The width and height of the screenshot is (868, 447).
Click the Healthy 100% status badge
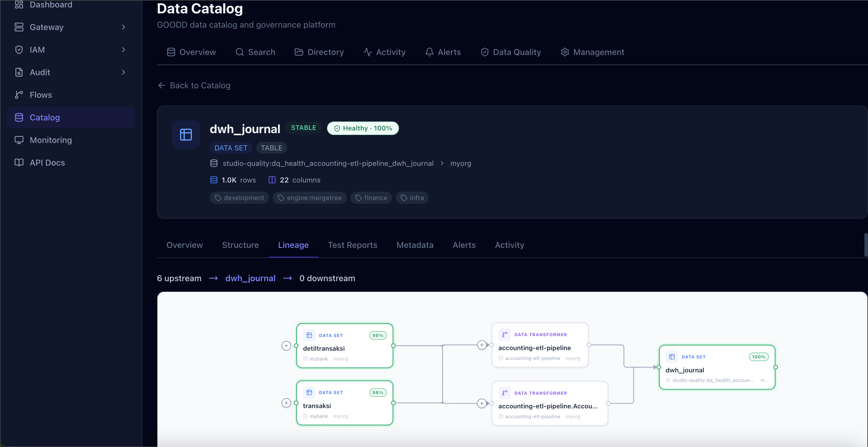(x=363, y=128)
